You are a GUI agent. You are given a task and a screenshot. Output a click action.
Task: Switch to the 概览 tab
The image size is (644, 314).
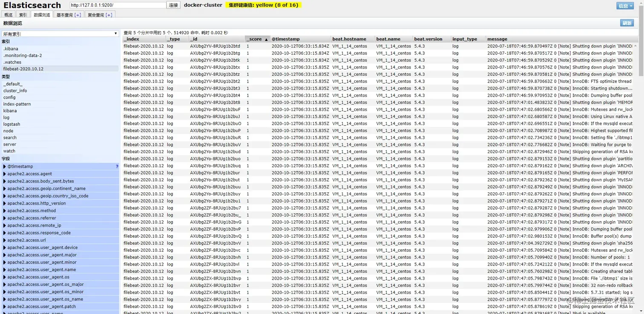[x=9, y=15]
